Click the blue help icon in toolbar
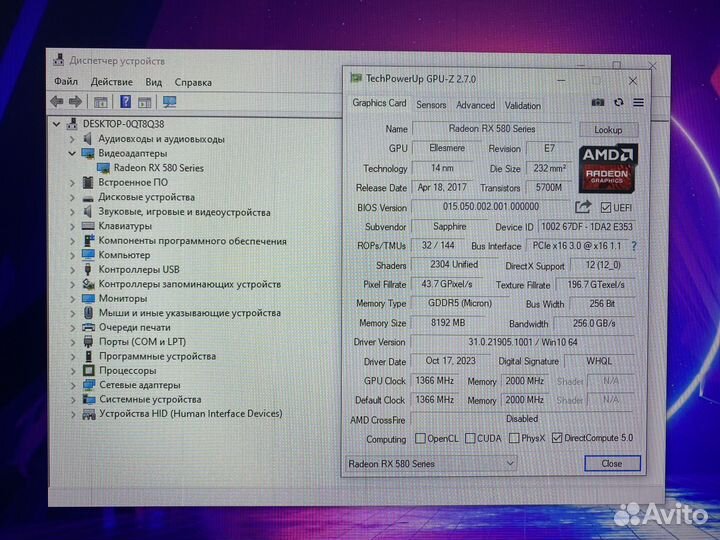 (126, 101)
